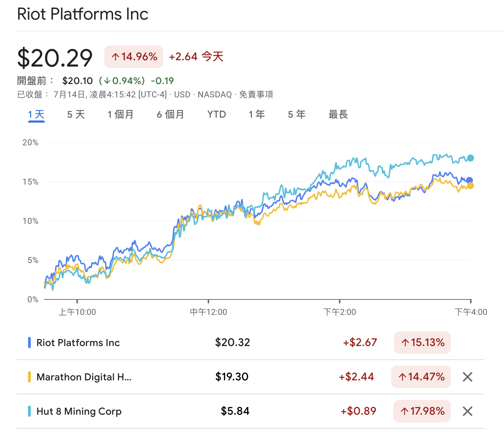The height and width of the screenshot is (435, 504).
Task: Remove Marathon Digital from comparison
Action: [x=468, y=377]
